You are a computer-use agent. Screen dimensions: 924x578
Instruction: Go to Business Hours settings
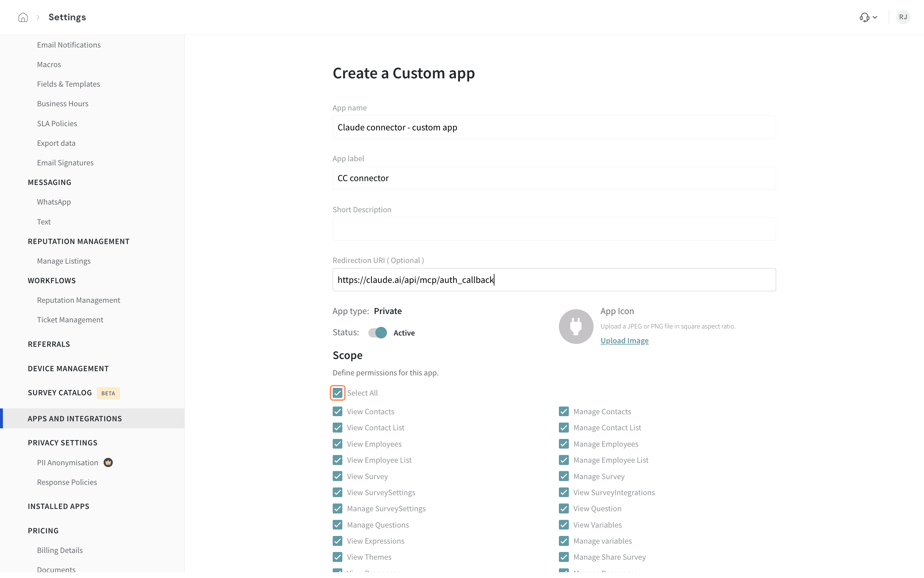point(63,104)
